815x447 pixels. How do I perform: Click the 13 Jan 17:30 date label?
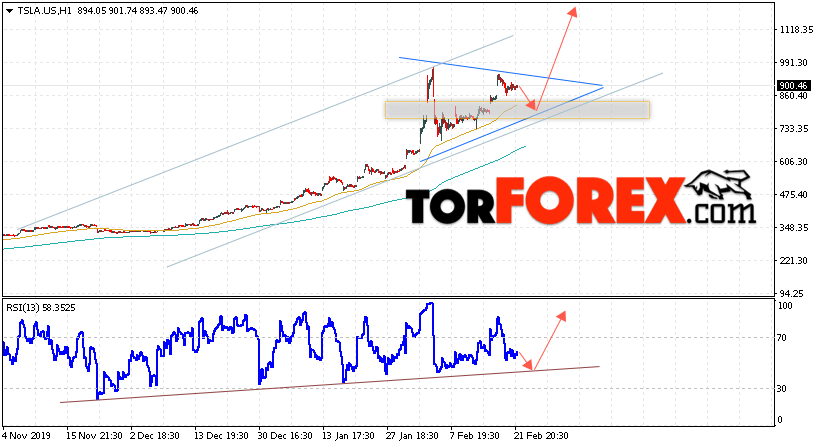(x=348, y=436)
